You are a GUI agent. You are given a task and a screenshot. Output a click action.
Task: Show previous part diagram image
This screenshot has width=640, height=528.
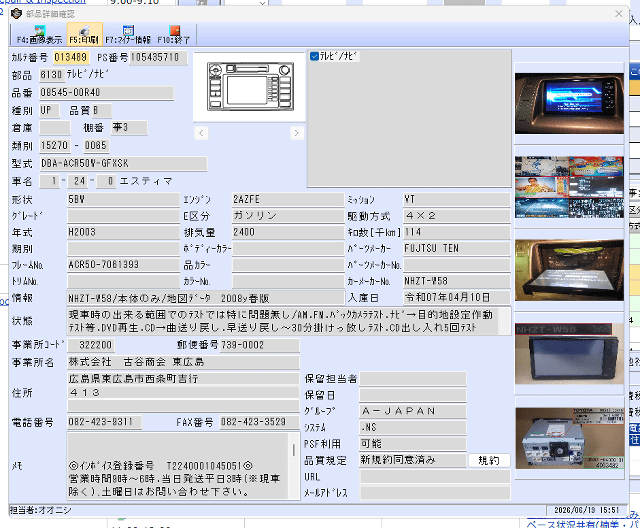click(x=201, y=133)
